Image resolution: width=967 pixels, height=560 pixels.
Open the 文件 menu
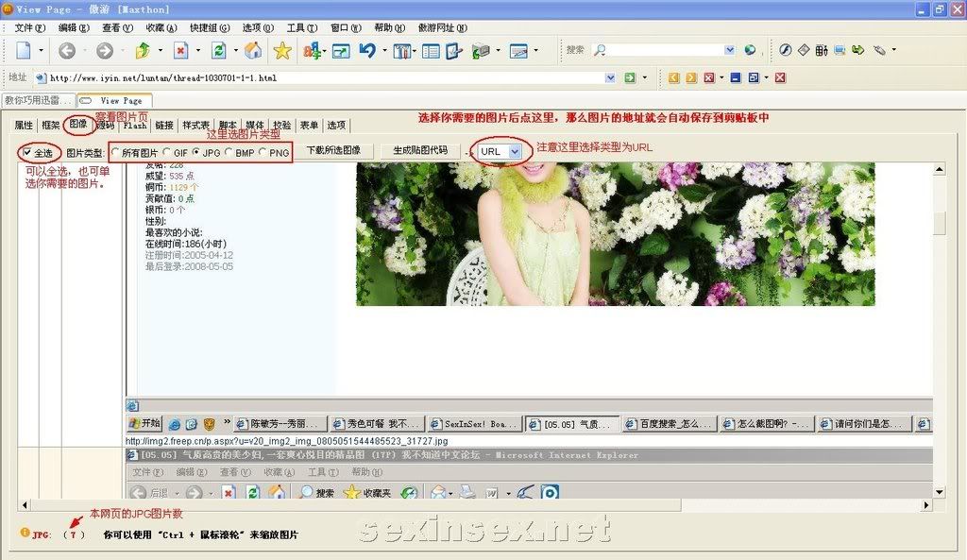29,27
